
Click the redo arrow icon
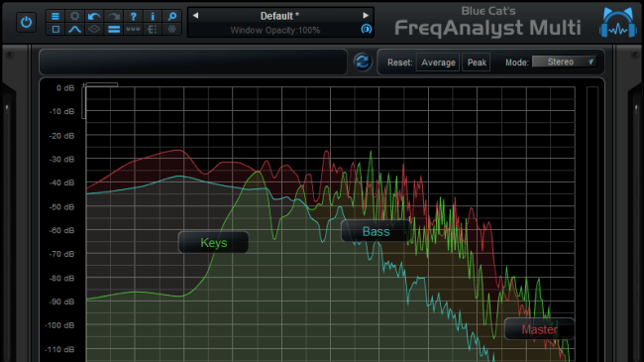[114, 16]
